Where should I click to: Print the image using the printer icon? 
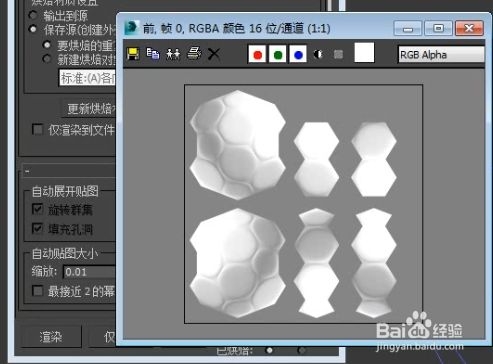click(194, 53)
